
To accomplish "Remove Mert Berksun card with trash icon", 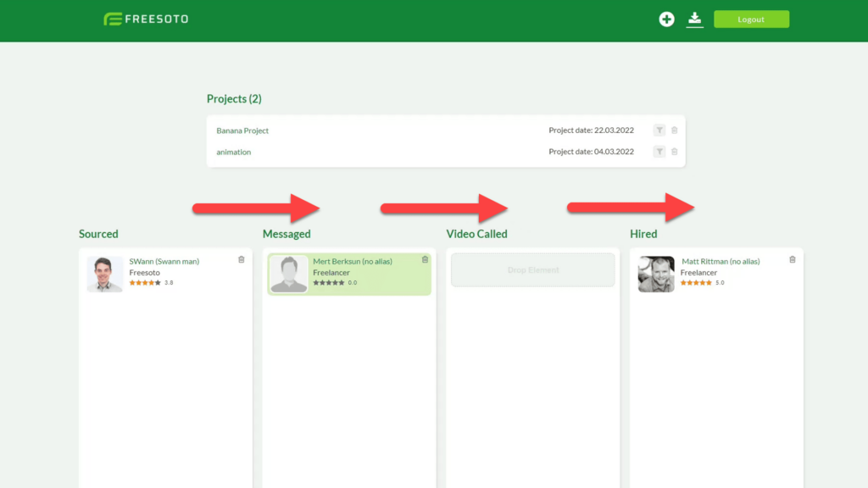I will pos(426,259).
